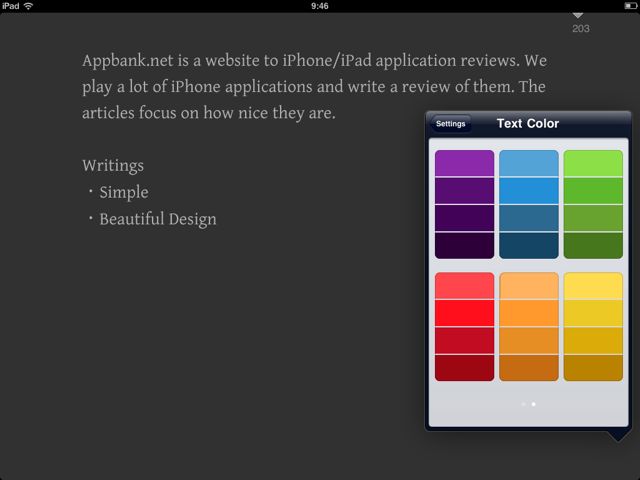Pick the darkest maroon red swatch

click(464, 368)
